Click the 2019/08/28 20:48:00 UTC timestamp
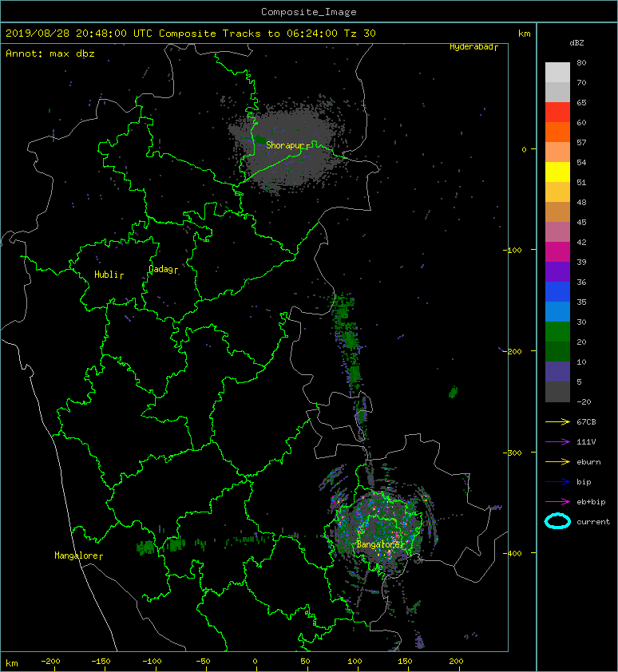The width and height of the screenshot is (618, 672). click(78, 34)
